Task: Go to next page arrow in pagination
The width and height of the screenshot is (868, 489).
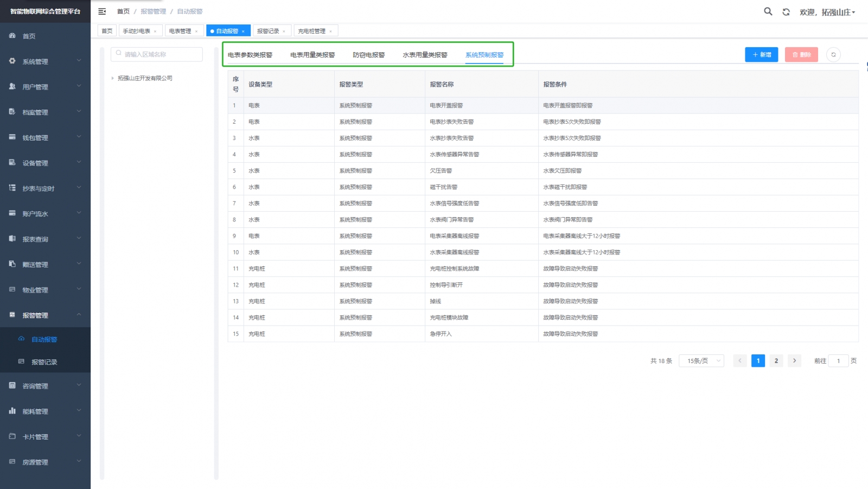Action: click(794, 361)
